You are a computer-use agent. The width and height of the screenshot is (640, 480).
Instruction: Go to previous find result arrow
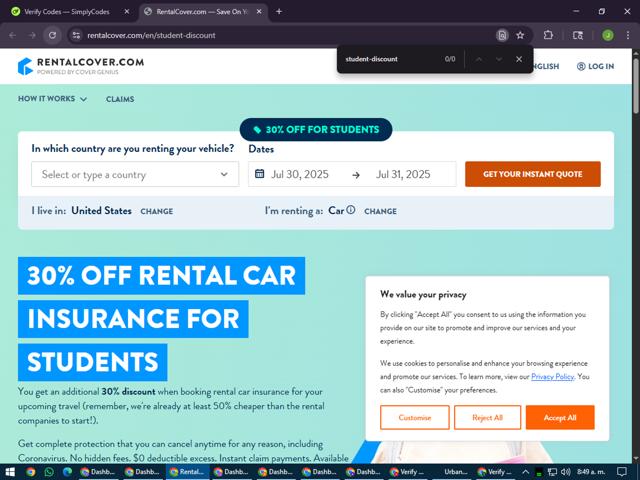479,59
